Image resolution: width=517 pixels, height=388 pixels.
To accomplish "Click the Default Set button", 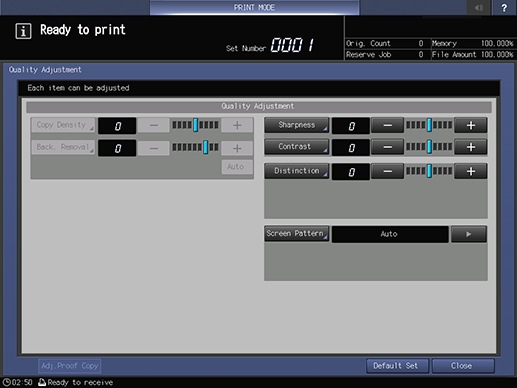I will tap(397, 366).
